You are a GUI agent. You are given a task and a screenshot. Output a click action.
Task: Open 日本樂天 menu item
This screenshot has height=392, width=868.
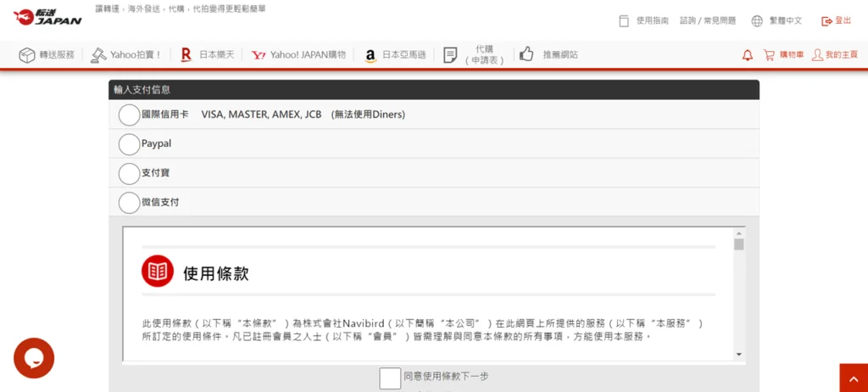coord(216,55)
